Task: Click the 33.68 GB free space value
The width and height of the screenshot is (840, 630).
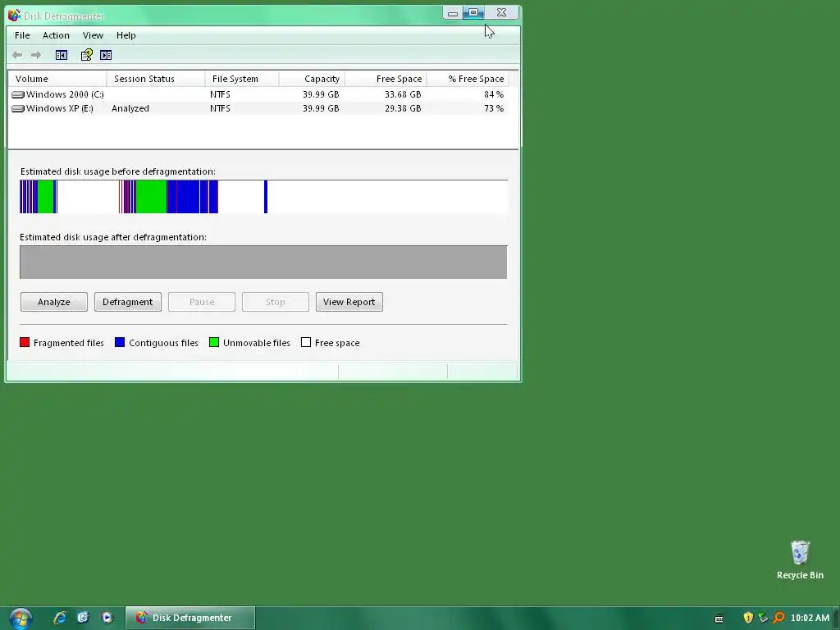Action: [x=403, y=94]
